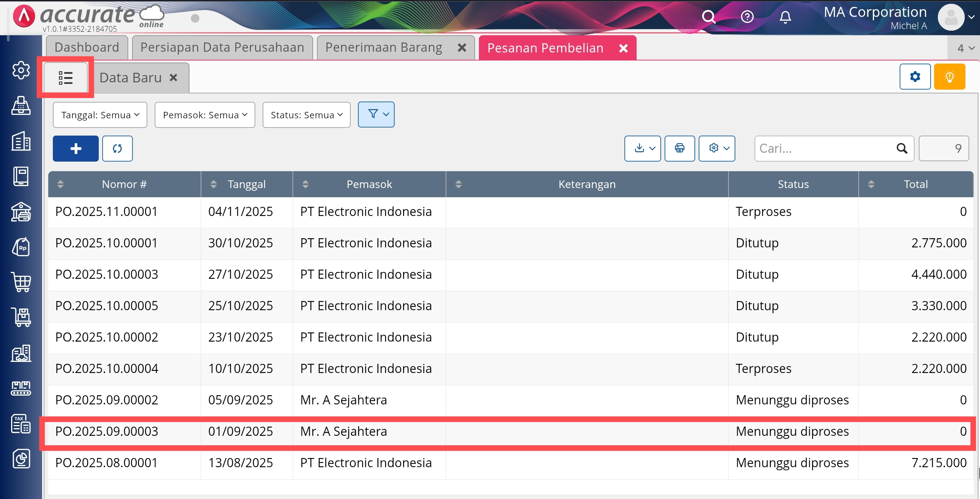Switch to the Penerimaan Barang tab
Screen dimensions: 980x499
click(384, 47)
